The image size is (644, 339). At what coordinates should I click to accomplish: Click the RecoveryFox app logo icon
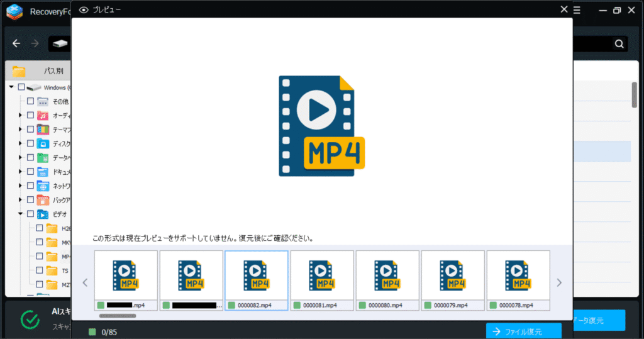[x=14, y=11]
